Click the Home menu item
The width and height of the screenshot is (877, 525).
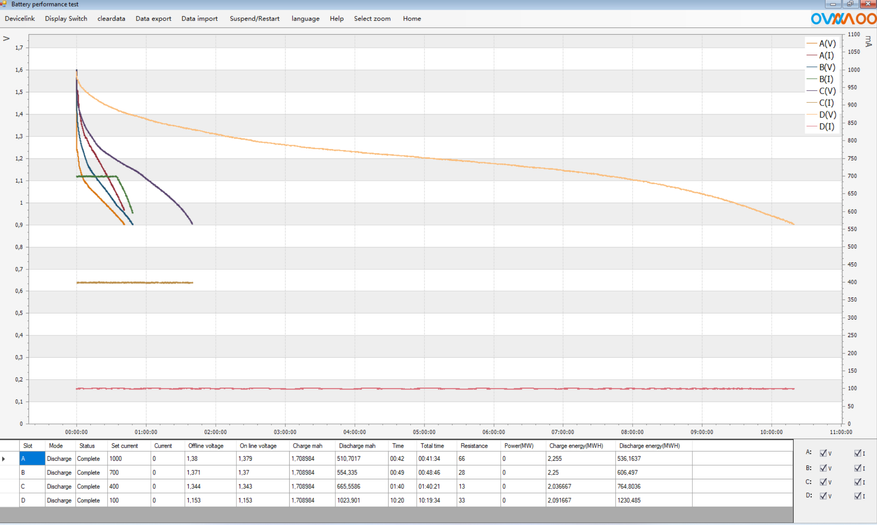point(412,18)
